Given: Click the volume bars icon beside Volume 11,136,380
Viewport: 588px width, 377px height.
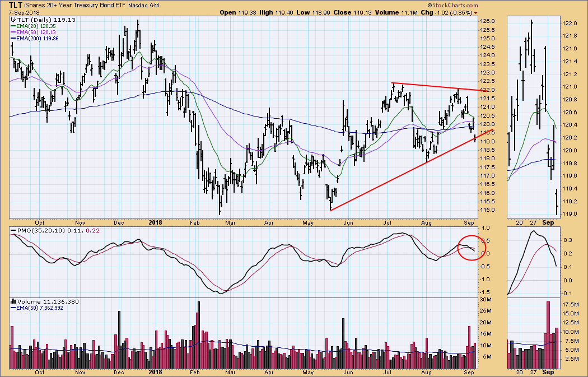Looking at the screenshot, I should coord(13,301).
